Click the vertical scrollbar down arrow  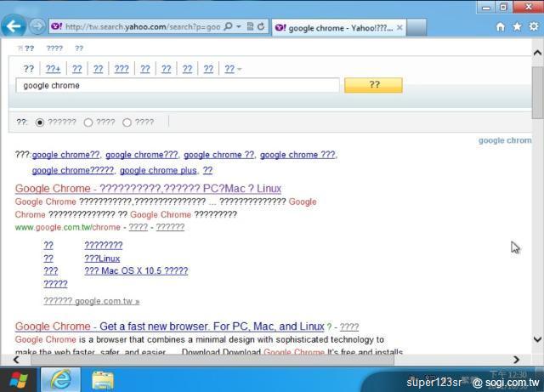(537, 339)
